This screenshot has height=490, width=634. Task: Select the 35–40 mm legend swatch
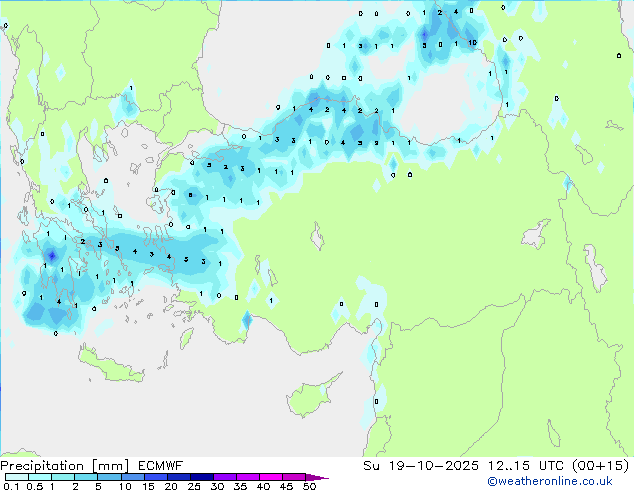[x=247, y=477]
